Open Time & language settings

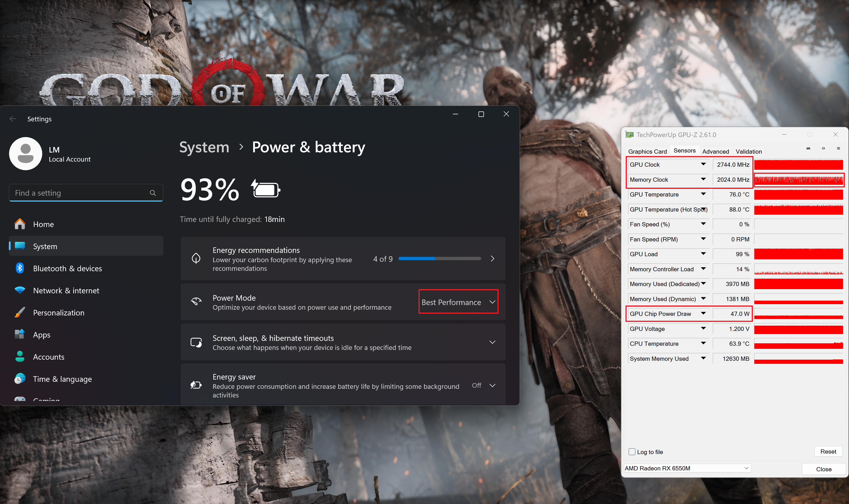[86, 379]
